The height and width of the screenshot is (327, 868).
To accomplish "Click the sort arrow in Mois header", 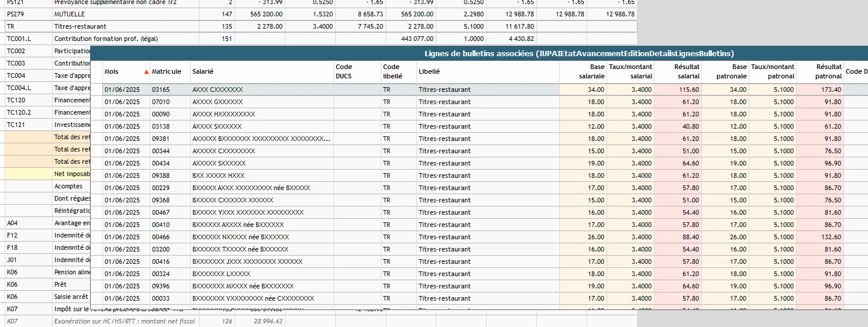I will 146,71.
